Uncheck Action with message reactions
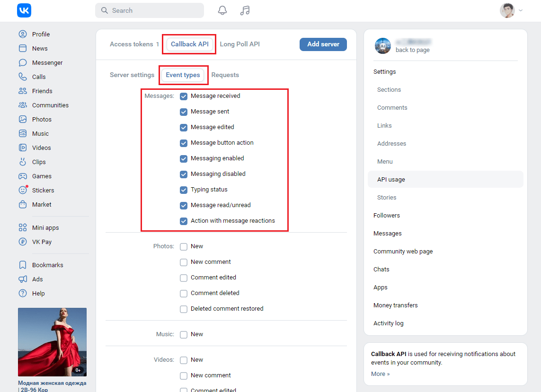The height and width of the screenshot is (392, 541). pos(184,221)
